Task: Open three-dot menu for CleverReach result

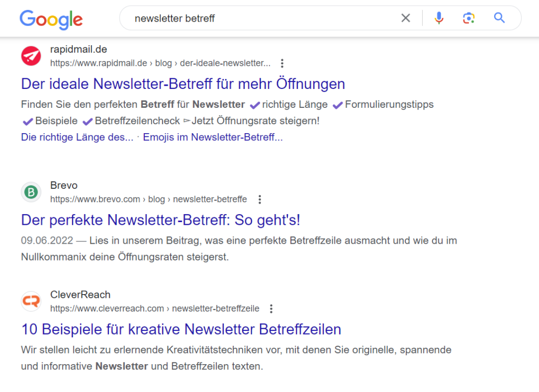Action: point(271,309)
